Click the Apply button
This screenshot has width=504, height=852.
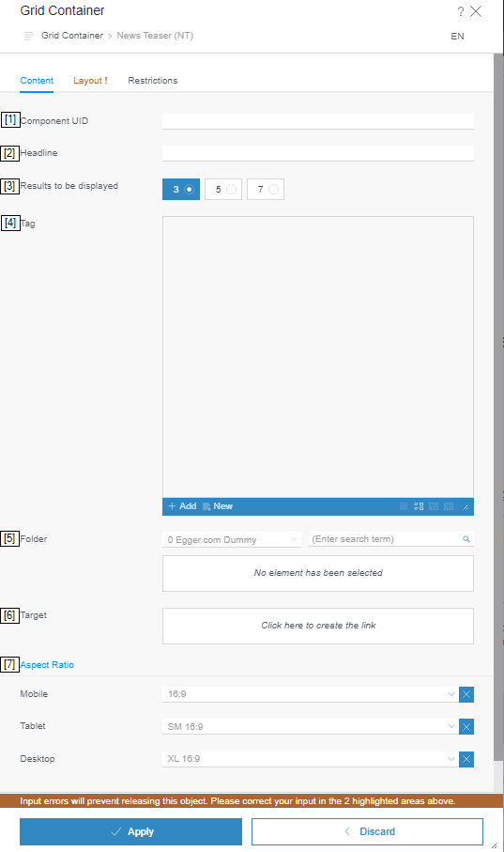(130, 831)
